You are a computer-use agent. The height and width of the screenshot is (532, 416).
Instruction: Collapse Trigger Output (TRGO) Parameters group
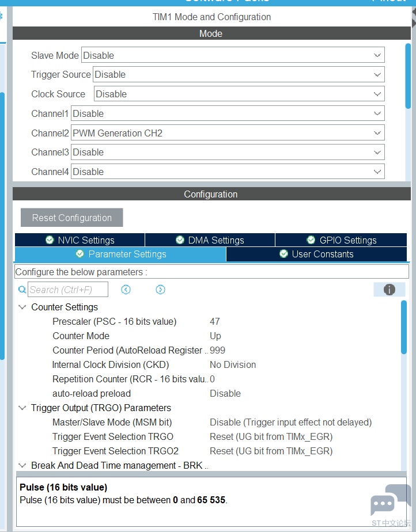(22, 408)
